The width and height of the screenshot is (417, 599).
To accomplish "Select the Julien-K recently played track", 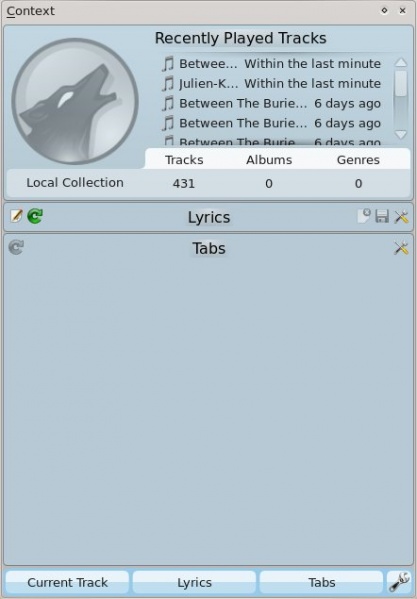I will [271, 84].
